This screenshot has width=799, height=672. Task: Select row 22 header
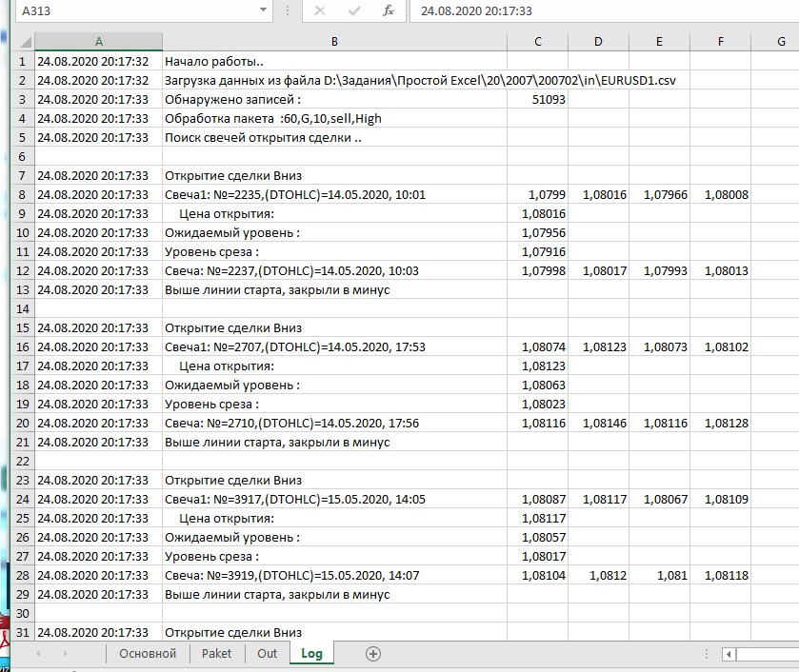click(23, 461)
